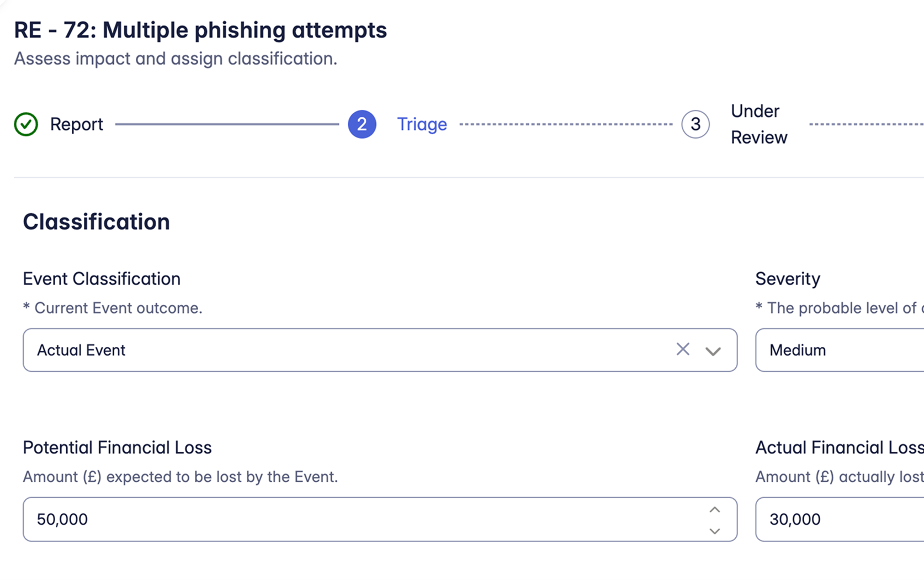Viewport: 924px width, 580px height.
Task: Select the Triage step label
Action: [422, 124]
